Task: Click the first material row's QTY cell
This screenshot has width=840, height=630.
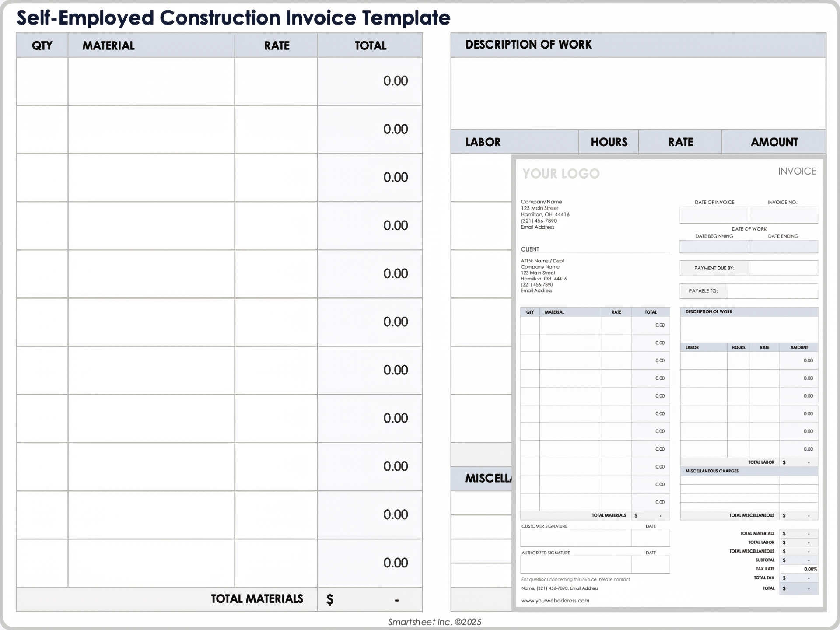Action: (42, 81)
